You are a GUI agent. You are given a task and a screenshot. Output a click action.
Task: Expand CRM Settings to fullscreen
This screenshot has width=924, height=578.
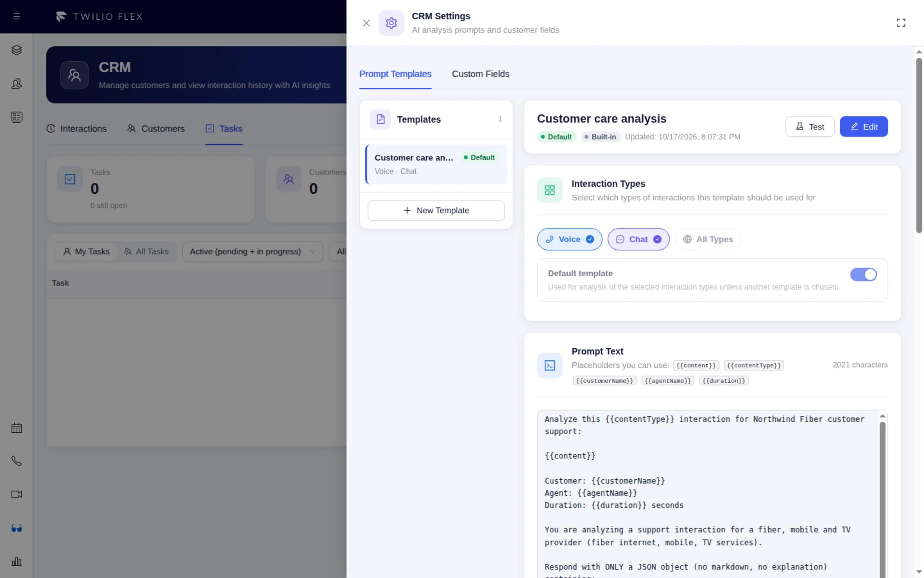coord(901,23)
